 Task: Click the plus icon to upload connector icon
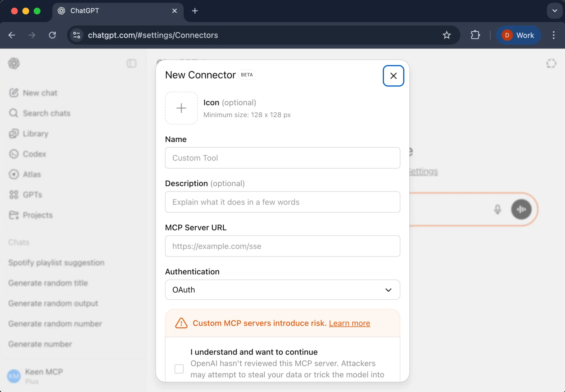[x=181, y=108]
